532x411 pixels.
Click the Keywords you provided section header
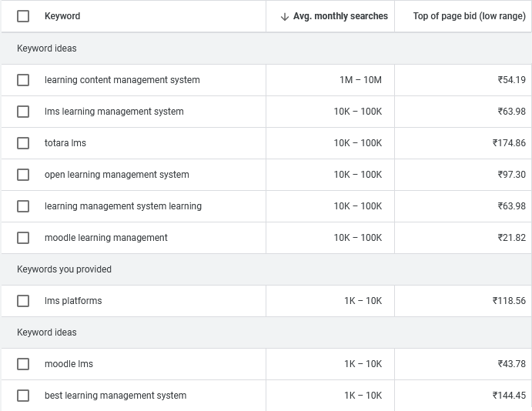click(64, 269)
